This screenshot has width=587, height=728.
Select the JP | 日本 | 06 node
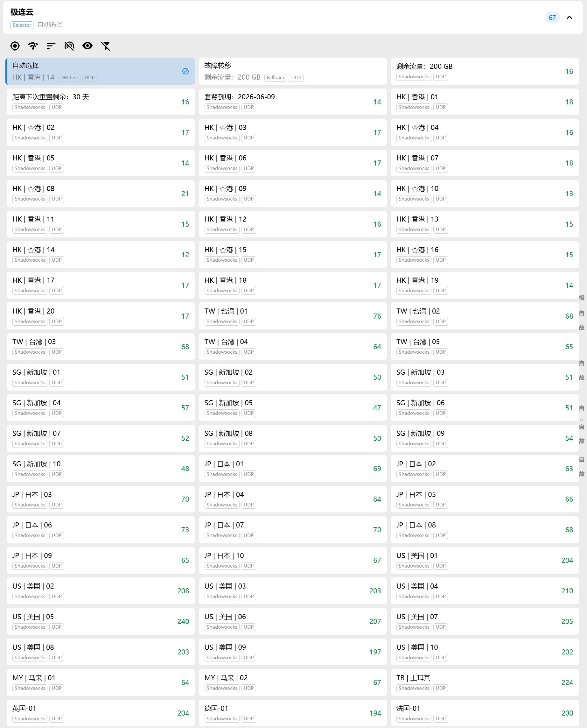(101, 529)
